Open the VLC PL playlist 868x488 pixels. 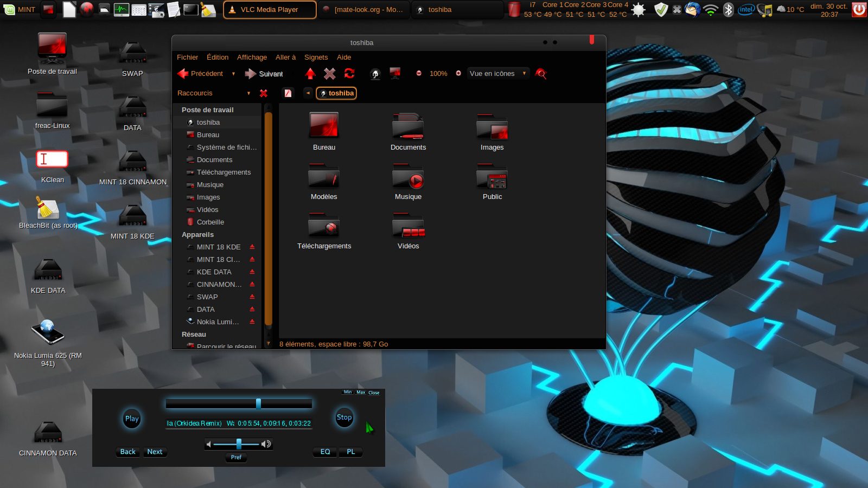pos(351,452)
